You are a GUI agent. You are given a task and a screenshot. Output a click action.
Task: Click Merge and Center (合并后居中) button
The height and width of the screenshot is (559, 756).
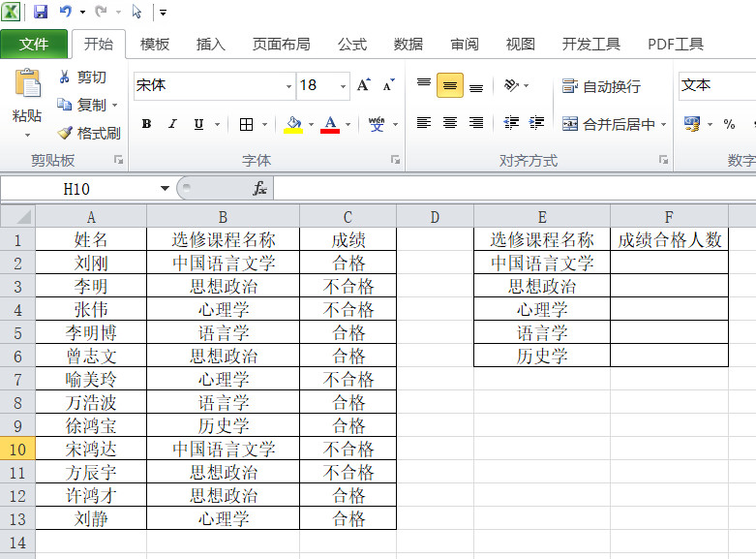coord(609,124)
